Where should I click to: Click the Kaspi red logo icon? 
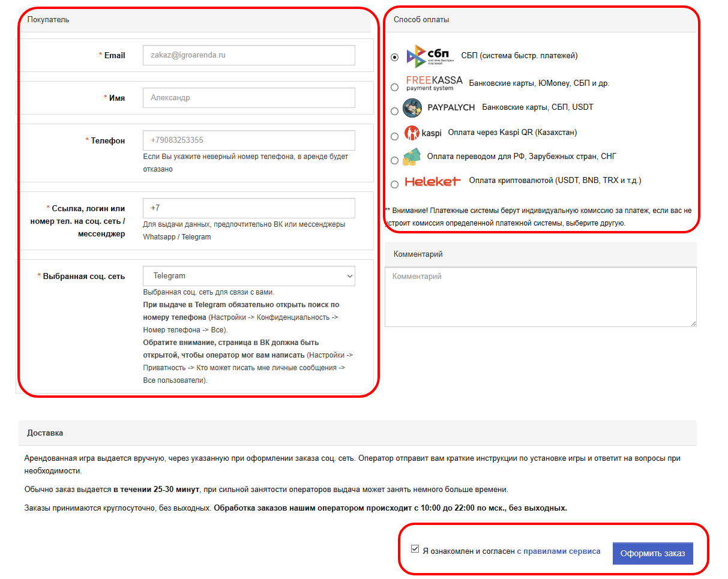pyautogui.click(x=412, y=133)
